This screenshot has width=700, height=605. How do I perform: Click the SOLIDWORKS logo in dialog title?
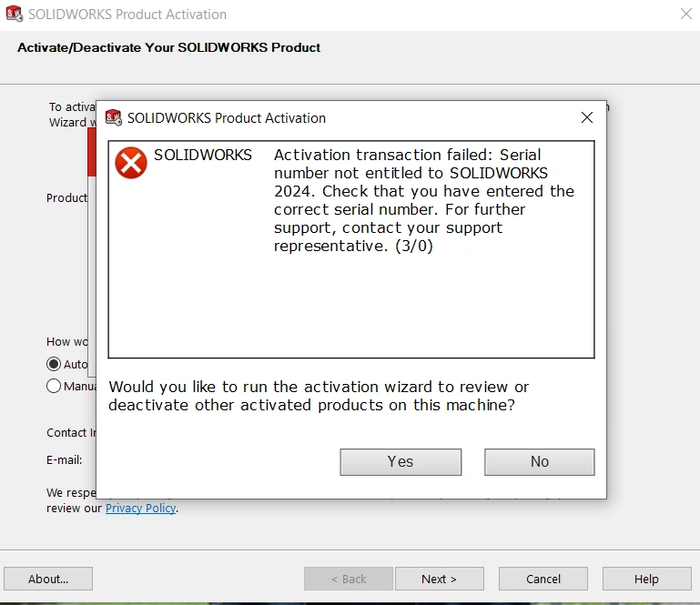pyautogui.click(x=114, y=117)
